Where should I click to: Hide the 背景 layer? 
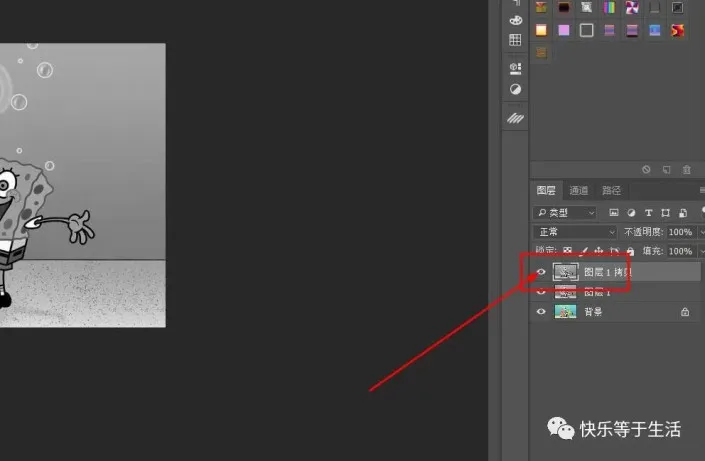pyautogui.click(x=541, y=311)
